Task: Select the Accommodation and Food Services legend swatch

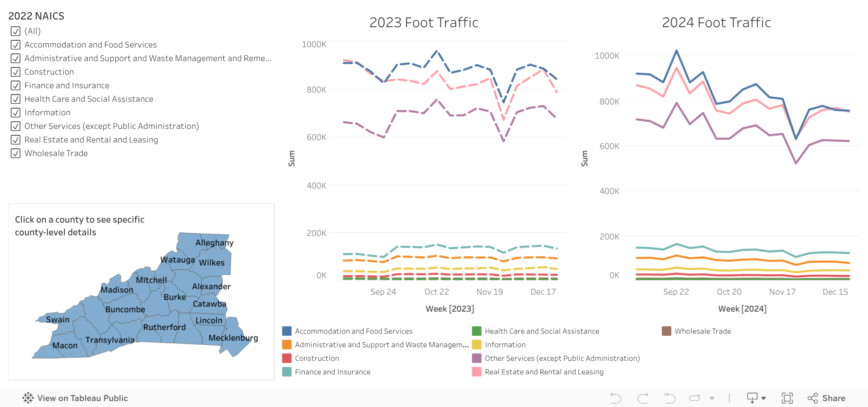Action: coord(287,331)
